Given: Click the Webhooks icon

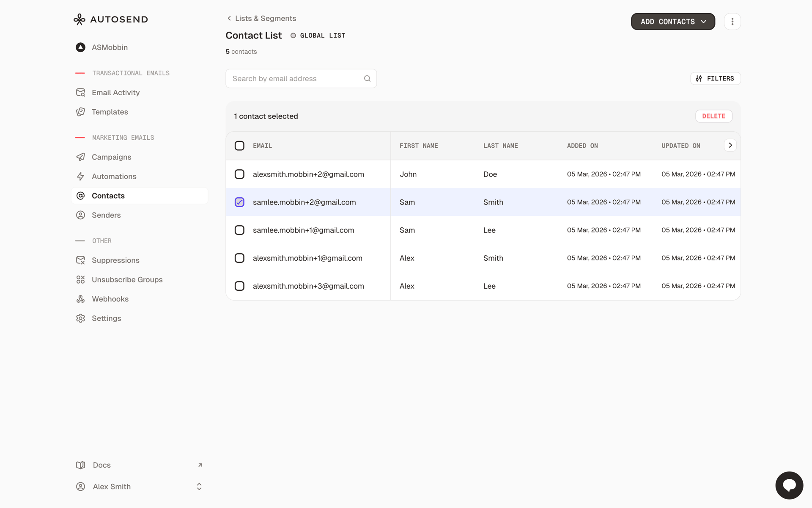Looking at the screenshot, I should (x=80, y=299).
